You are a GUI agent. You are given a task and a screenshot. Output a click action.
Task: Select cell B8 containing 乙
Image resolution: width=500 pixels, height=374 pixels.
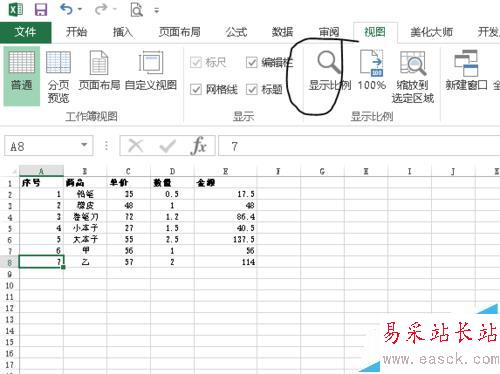85,262
